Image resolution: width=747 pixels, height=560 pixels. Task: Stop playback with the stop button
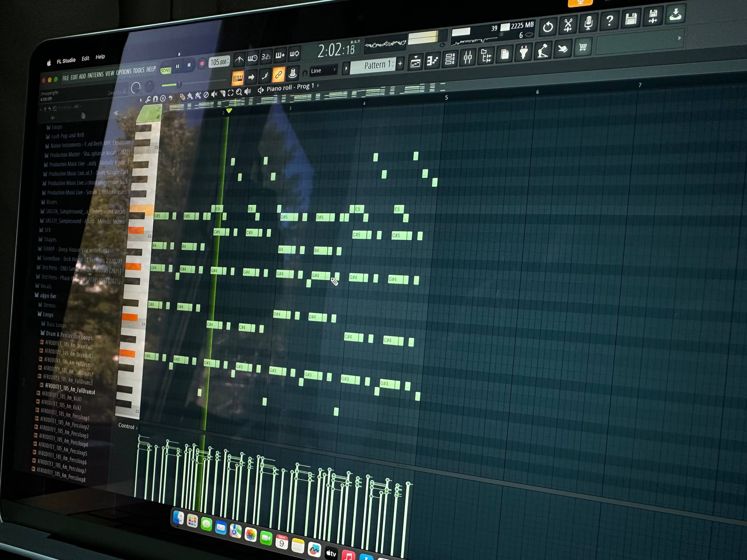(x=189, y=65)
